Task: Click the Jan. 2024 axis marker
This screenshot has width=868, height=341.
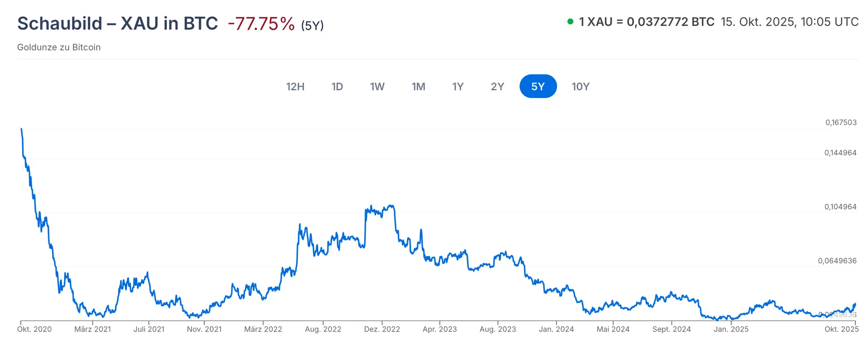Action: coord(556,329)
